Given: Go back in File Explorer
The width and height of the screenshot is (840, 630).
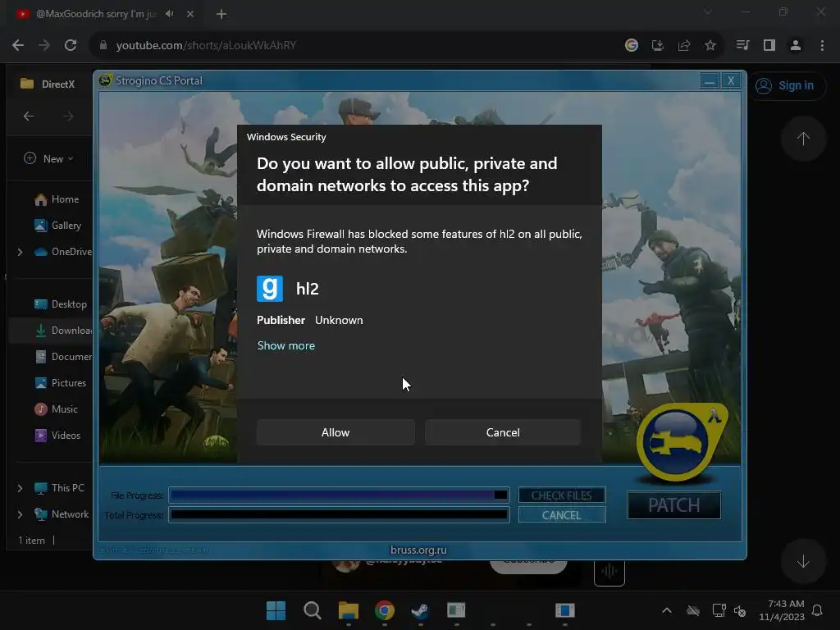Looking at the screenshot, I should coord(29,116).
